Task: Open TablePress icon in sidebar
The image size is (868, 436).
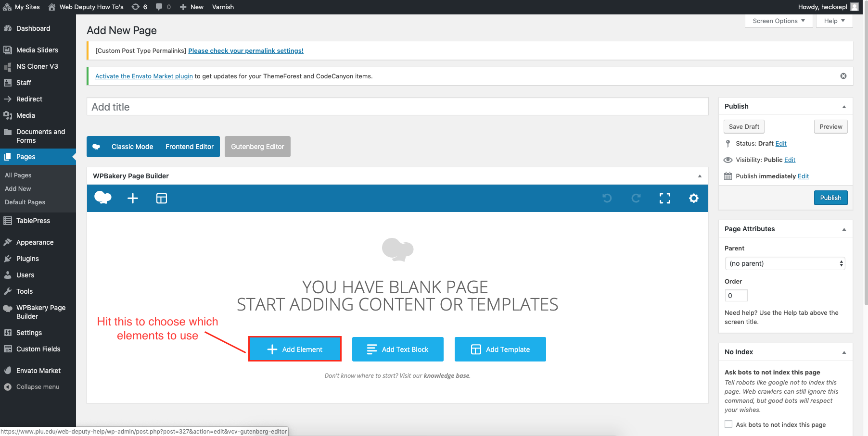Action: coord(8,221)
